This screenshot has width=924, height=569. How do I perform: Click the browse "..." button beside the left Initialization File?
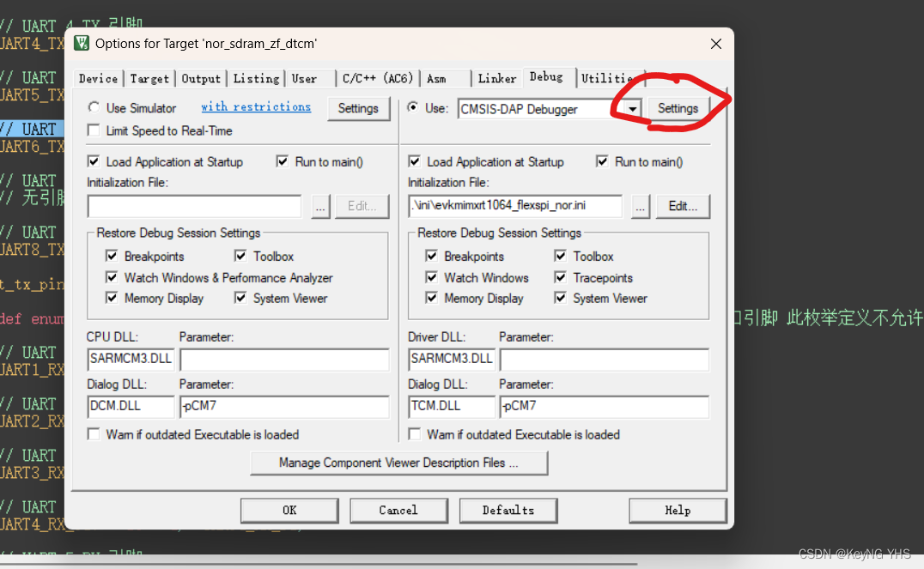(x=320, y=206)
